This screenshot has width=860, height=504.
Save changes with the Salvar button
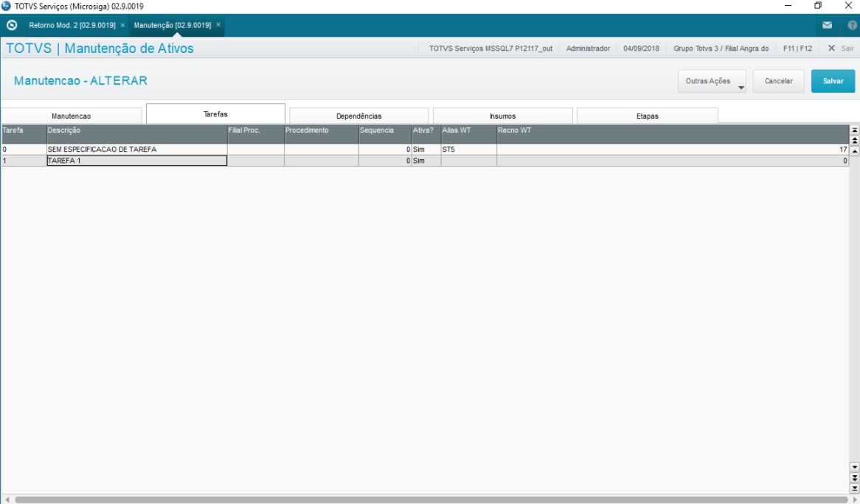(x=833, y=81)
